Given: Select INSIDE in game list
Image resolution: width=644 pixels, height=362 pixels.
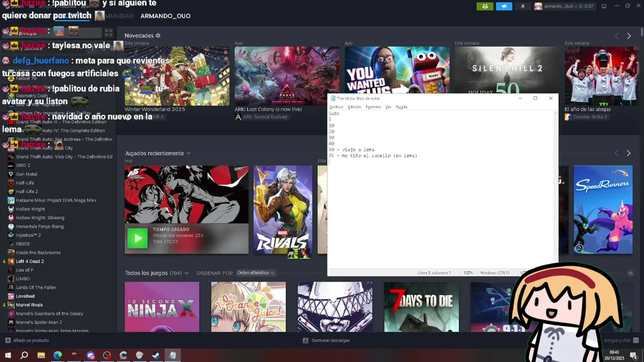Looking at the screenshot, I should pyautogui.click(x=23, y=244).
